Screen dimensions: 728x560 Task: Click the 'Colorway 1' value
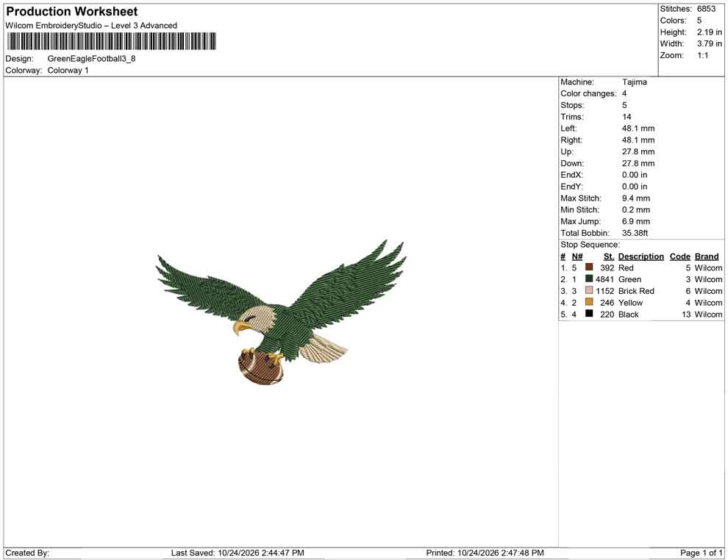coord(68,71)
